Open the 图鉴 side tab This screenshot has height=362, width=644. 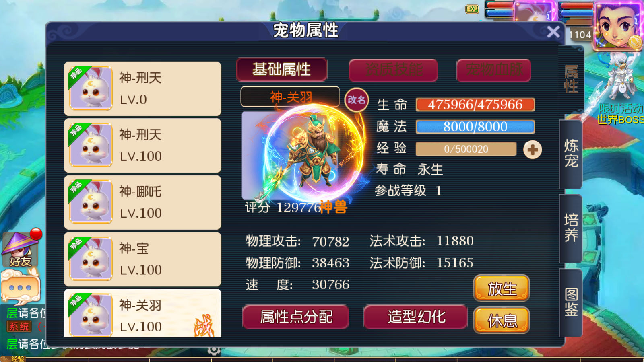[x=571, y=302]
